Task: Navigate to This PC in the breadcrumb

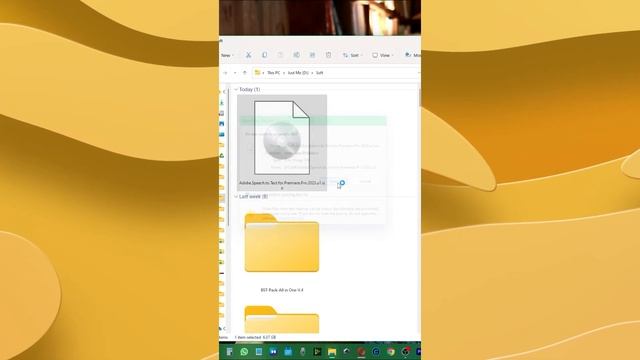Action: (273, 73)
